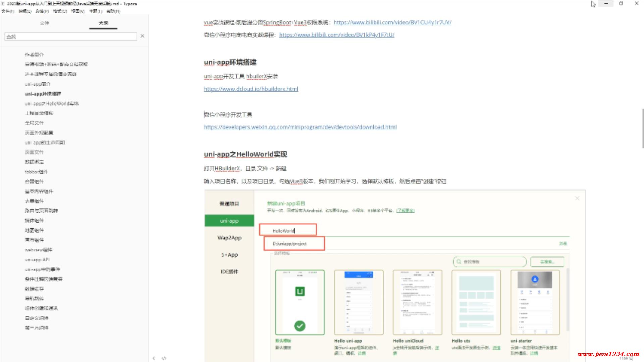Jump to 路由与页面跳转 in the outline
The height and width of the screenshot is (362, 644).
[x=41, y=210]
